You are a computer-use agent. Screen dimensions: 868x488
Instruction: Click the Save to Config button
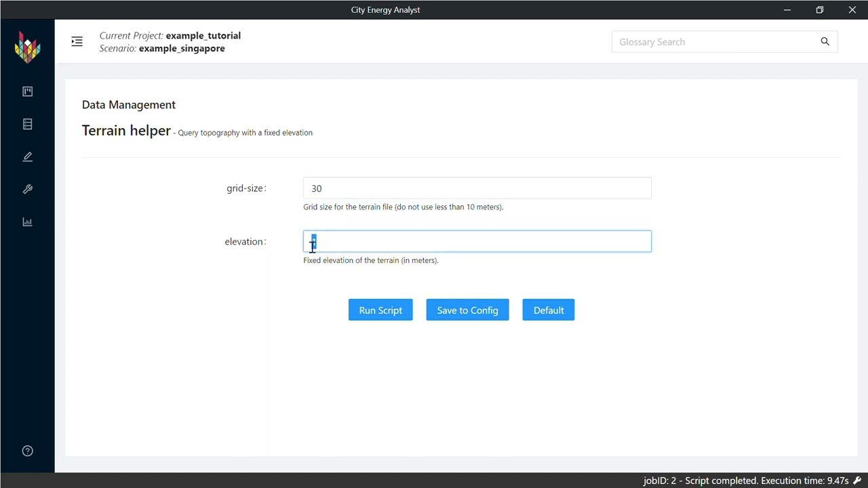tap(467, 310)
